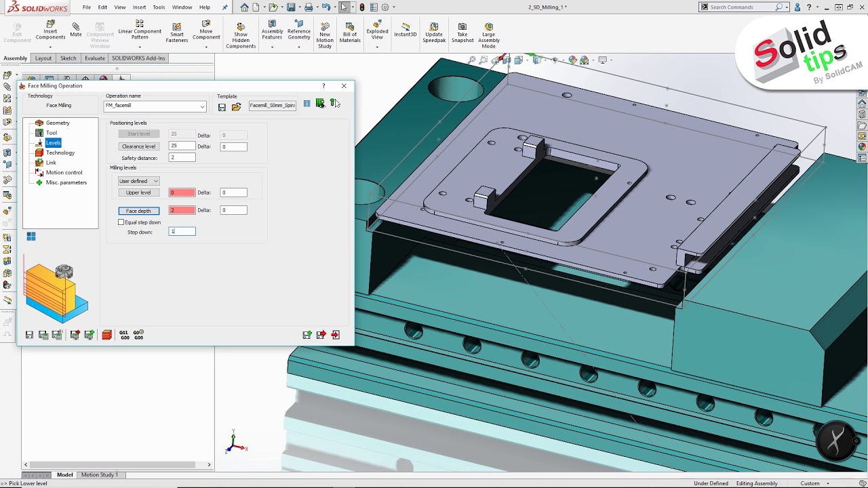This screenshot has height=488, width=868.
Task: Click the Custom units status entry
Action: coord(810,483)
